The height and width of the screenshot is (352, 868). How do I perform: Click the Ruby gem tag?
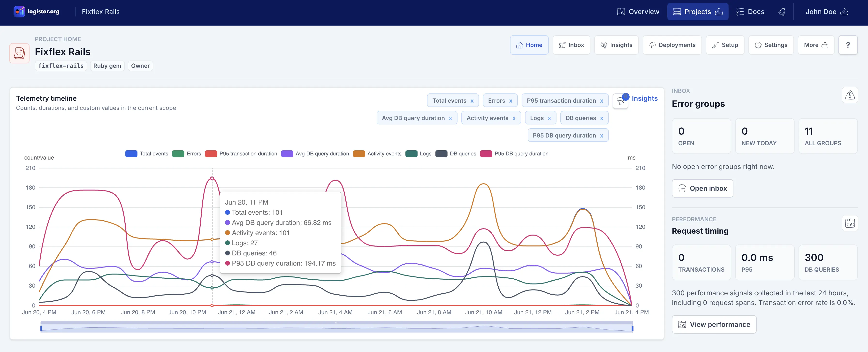click(107, 66)
